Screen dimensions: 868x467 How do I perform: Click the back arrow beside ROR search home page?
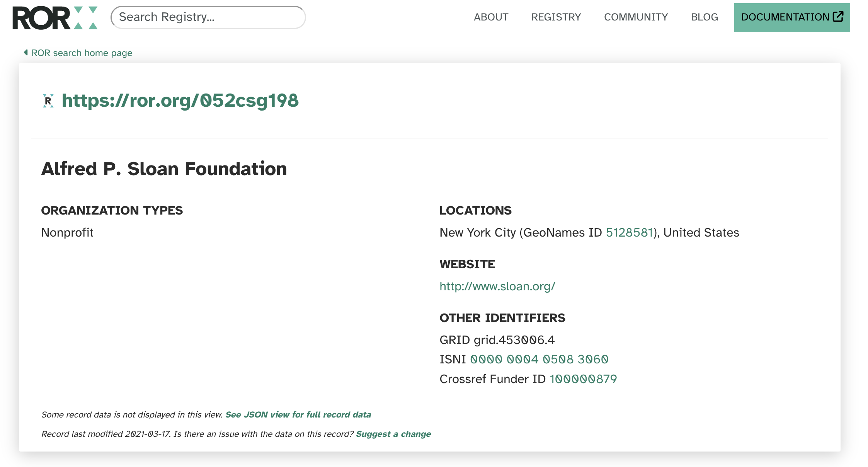(26, 52)
